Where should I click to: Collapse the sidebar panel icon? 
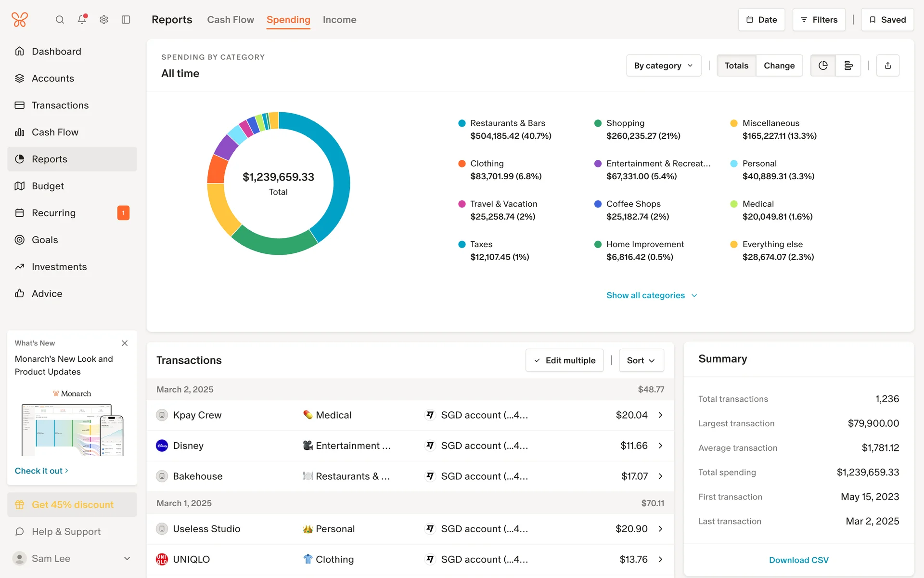[126, 20]
